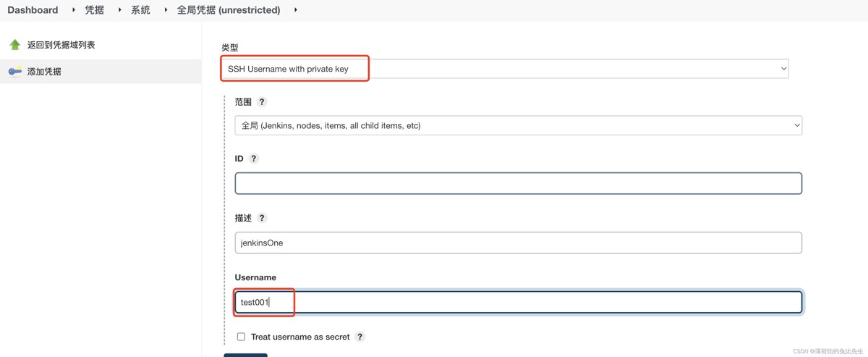
Task: Select 添加凭据 in sidebar
Action: click(x=44, y=72)
